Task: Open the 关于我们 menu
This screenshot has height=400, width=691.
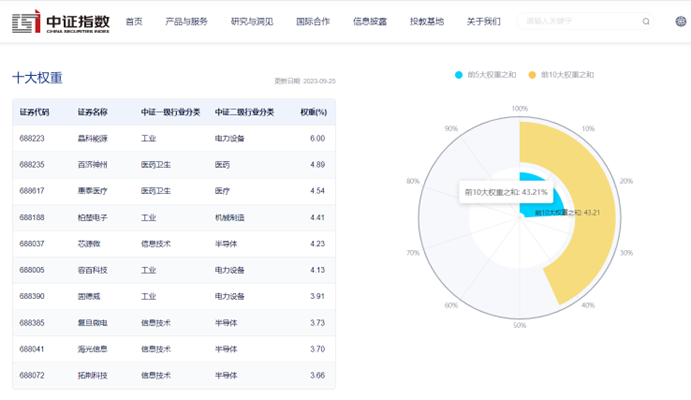Action: click(x=483, y=22)
